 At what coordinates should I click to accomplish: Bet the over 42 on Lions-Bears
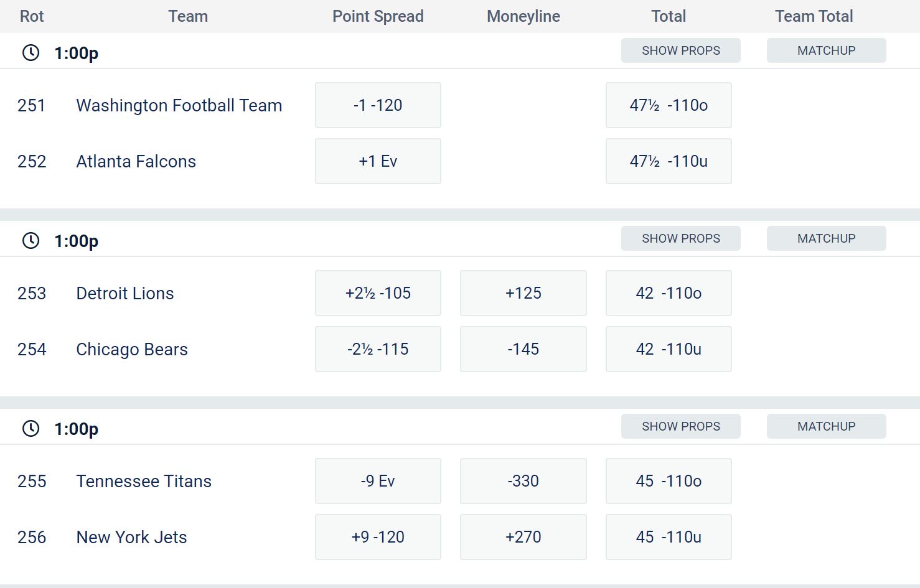(x=668, y=292)
